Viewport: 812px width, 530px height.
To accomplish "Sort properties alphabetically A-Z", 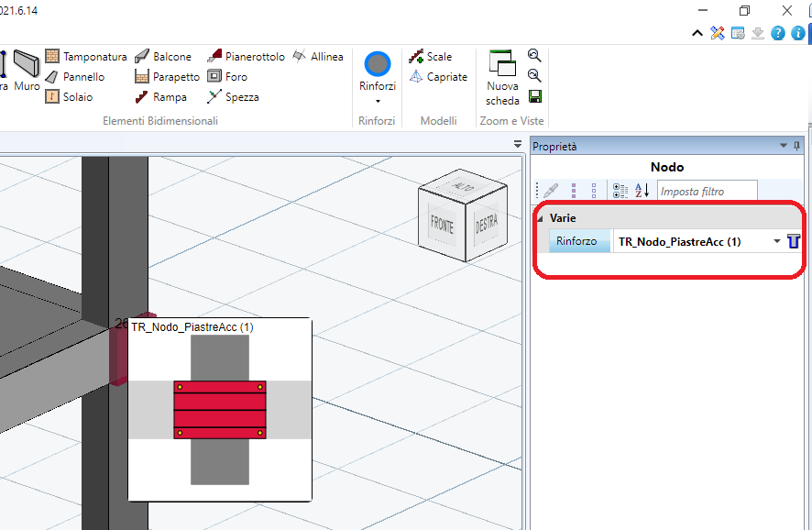I will point(642,191).
